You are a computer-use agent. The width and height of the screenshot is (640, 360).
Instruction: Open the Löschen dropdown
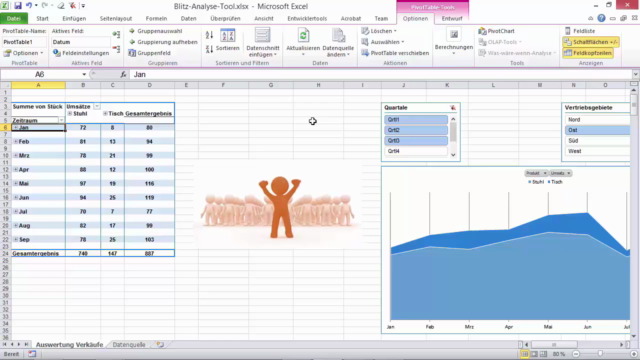[x=379, y=31]
